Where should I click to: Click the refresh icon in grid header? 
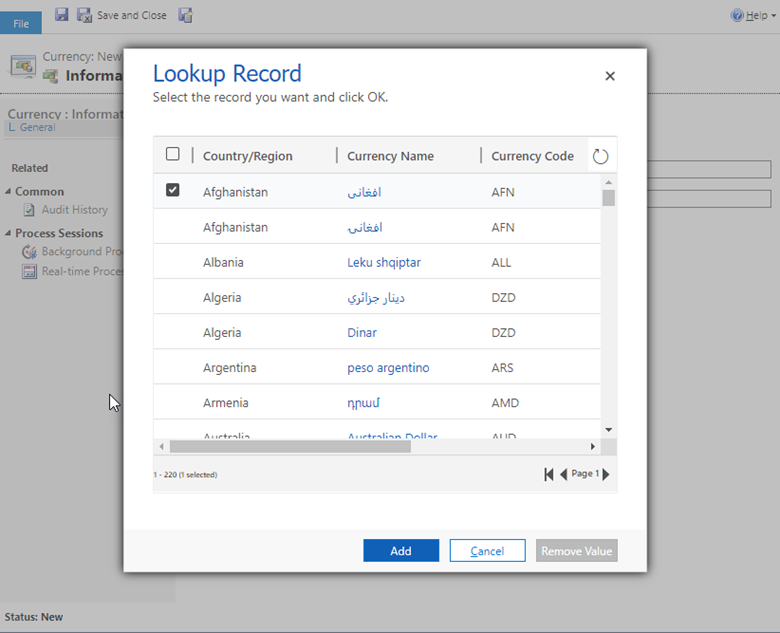[600, 156]
